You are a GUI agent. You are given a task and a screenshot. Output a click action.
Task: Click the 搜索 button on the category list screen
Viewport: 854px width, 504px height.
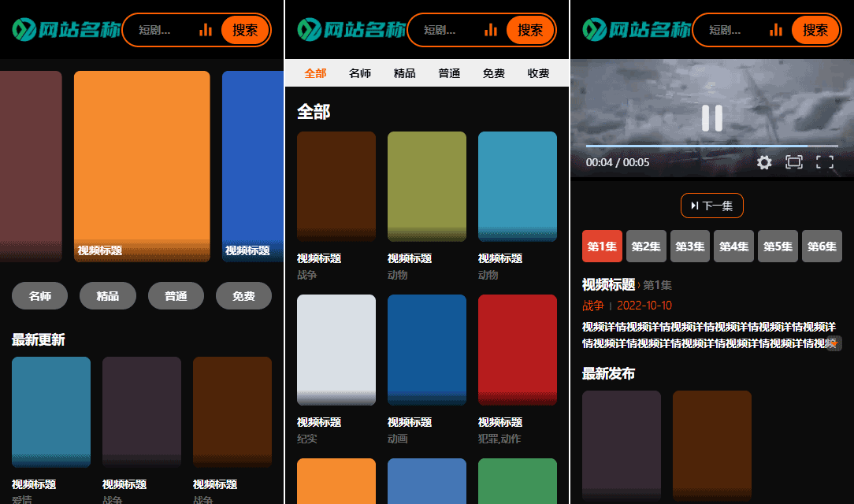click(x=530, y=30)
